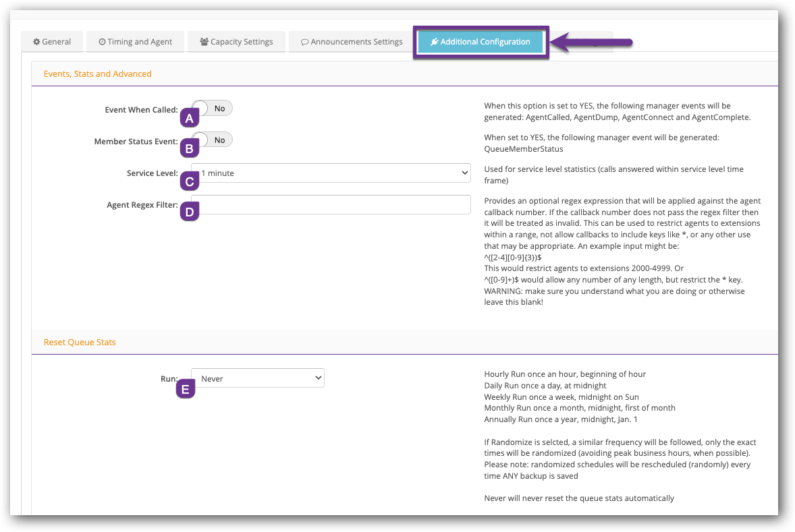Click inside the Agent Regex Filter field
Screen dimensions: 795x532
click(331, 204)
